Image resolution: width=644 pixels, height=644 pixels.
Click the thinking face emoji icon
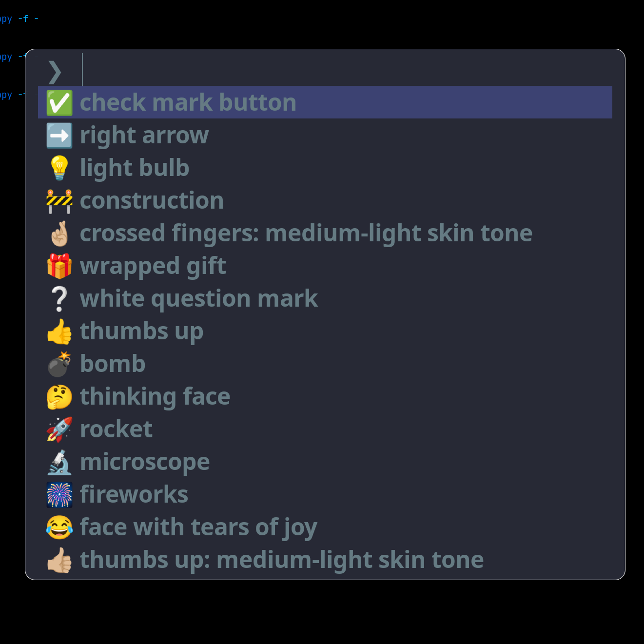[59, 396]
